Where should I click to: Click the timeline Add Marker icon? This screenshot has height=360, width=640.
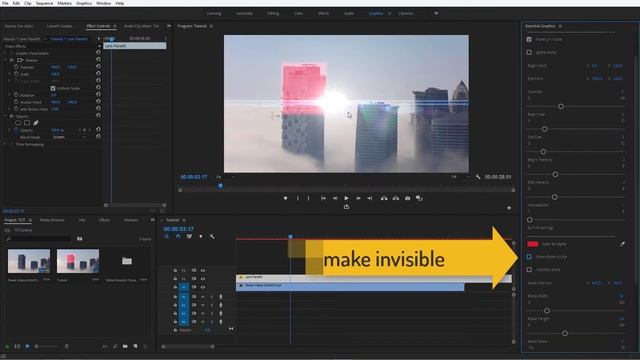pyautogui.click(x=200, y=236)
